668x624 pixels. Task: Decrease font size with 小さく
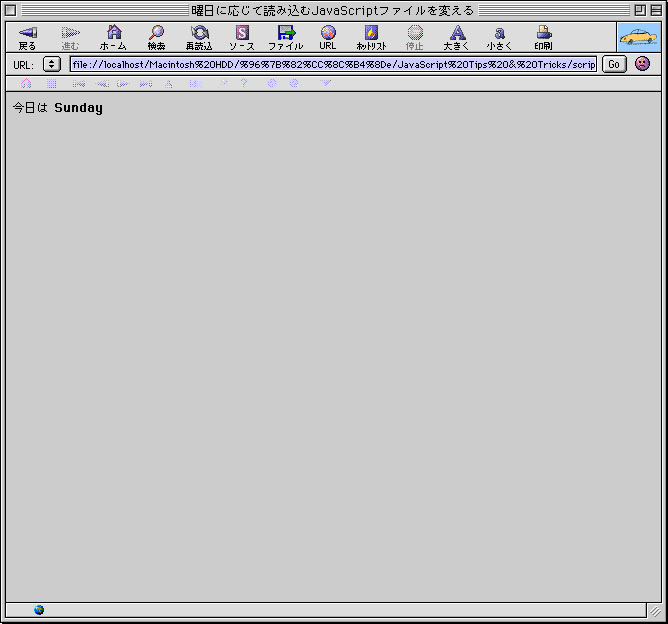click(x=499, y=38)
